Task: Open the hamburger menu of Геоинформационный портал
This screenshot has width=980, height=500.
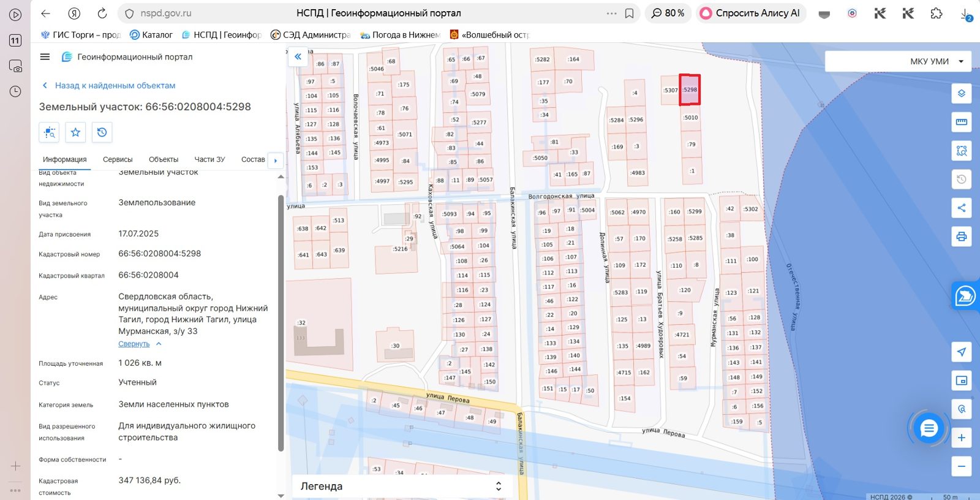Action: tap(45, 57)
